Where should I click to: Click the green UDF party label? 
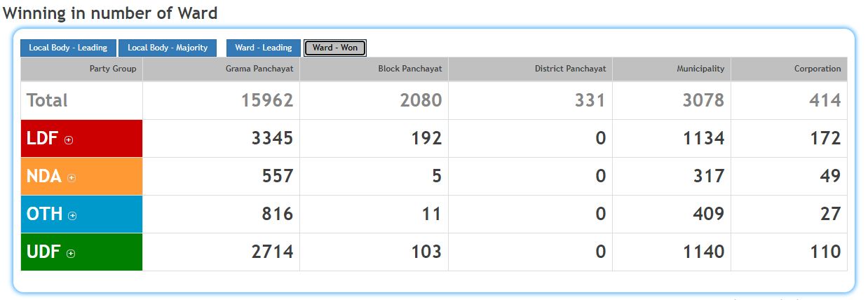point(43,252)
